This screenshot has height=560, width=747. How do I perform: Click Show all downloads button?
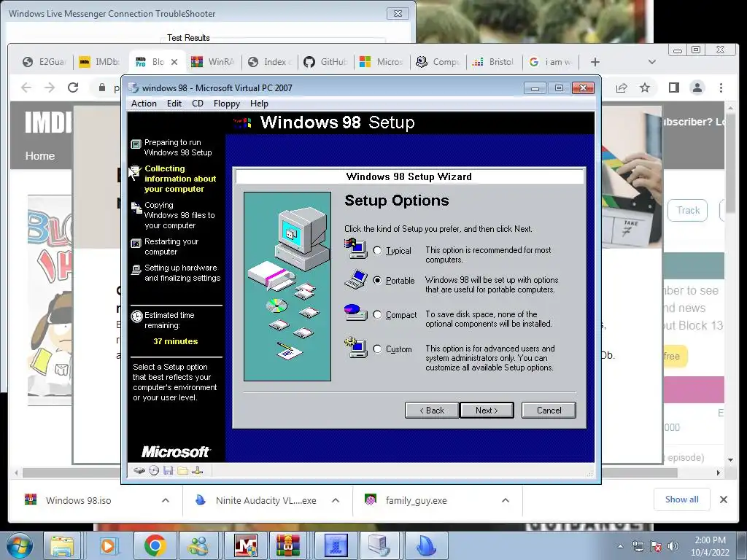pyautogui.click(x=682, y=499)
